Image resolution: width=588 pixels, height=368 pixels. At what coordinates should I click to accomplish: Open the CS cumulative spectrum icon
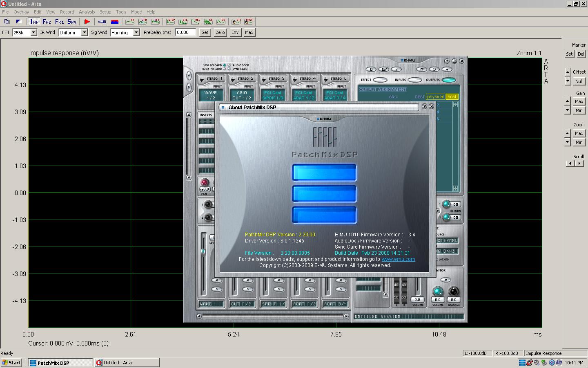pyautogui.click(x=208, y=22)
